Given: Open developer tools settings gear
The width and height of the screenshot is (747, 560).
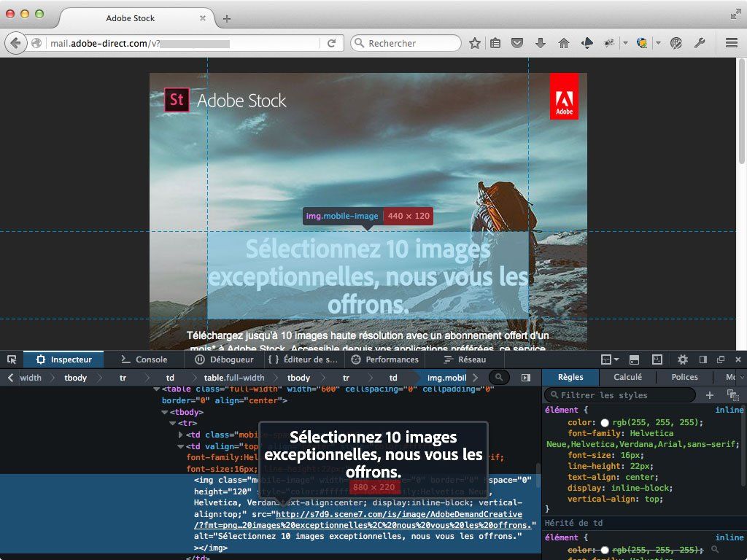Looking at the screenshot, I should click(x=683, y=359).
